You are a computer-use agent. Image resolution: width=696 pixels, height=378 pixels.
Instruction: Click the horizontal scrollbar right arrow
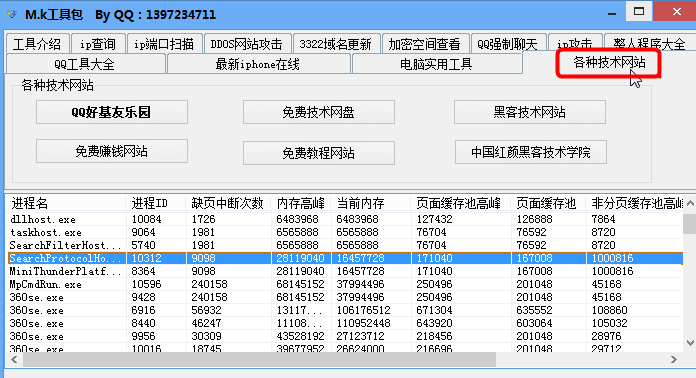(674, 359)
